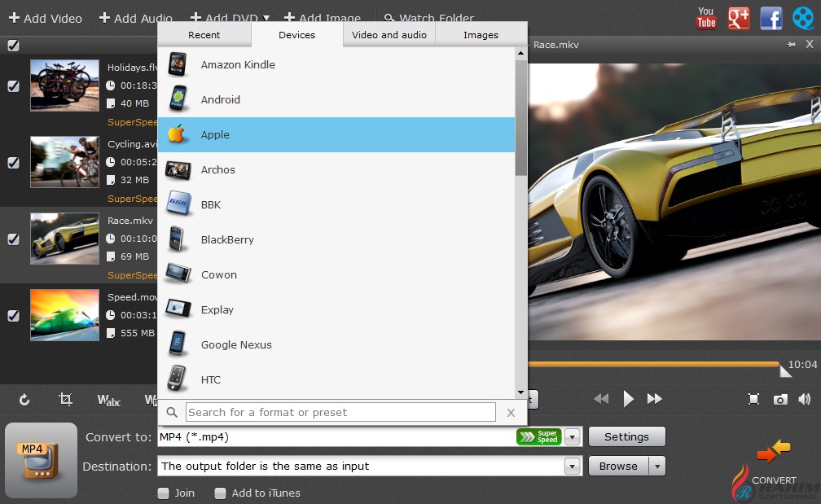Switch to the Video and audio tab

[x=389, y=35]
